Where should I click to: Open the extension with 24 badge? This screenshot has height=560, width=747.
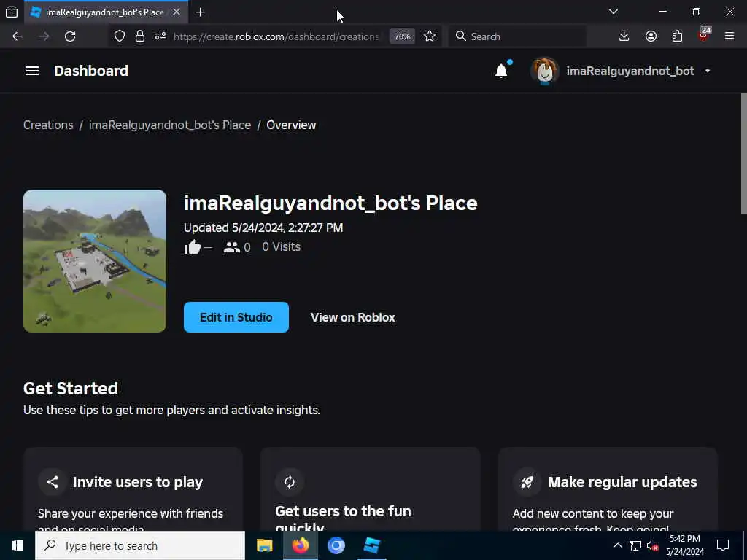pyautogui.click(x=704, y=35)
